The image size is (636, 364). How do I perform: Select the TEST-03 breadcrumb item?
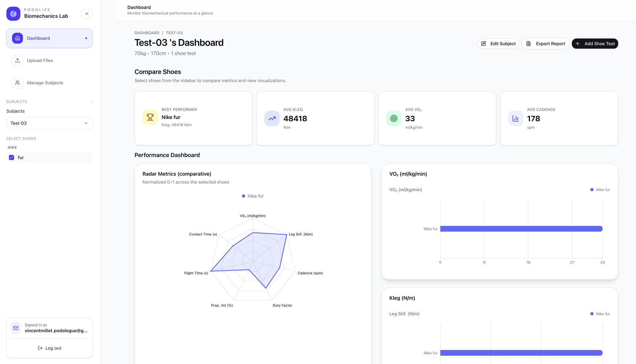174,33
